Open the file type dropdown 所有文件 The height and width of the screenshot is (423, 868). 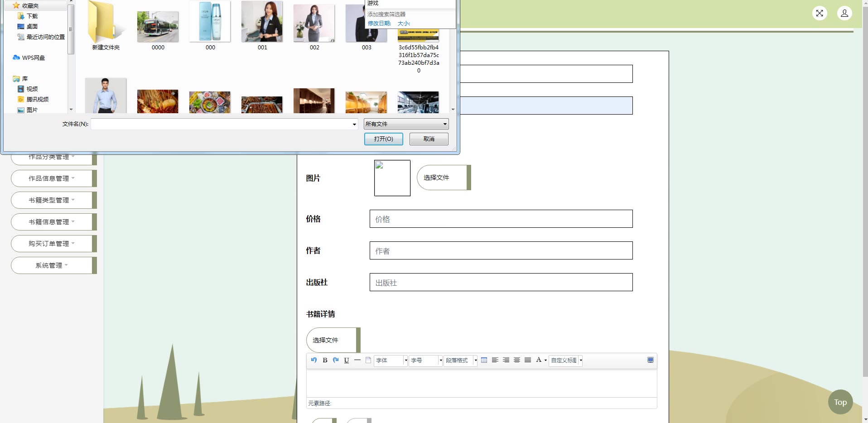click(x=406, y=124)
